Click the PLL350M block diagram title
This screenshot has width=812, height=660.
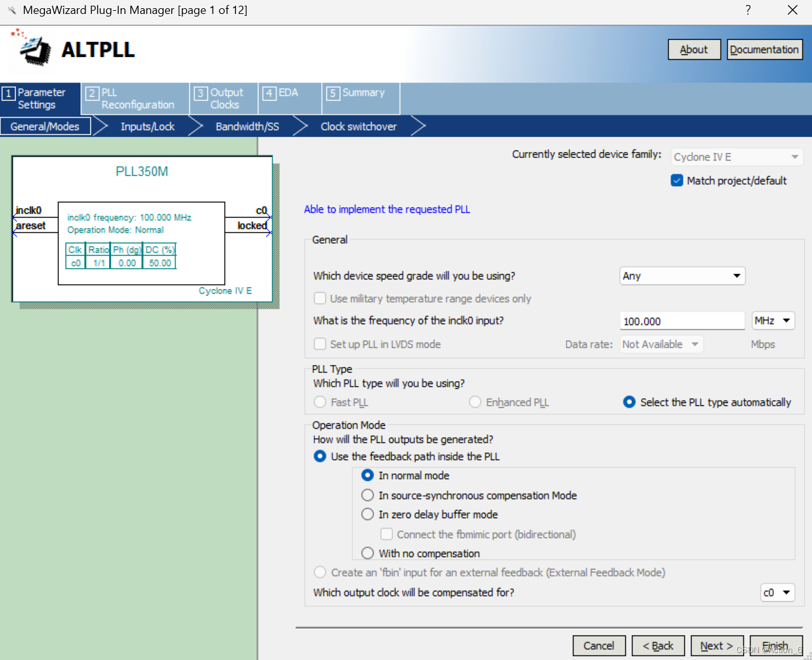(x=142, y=171)
